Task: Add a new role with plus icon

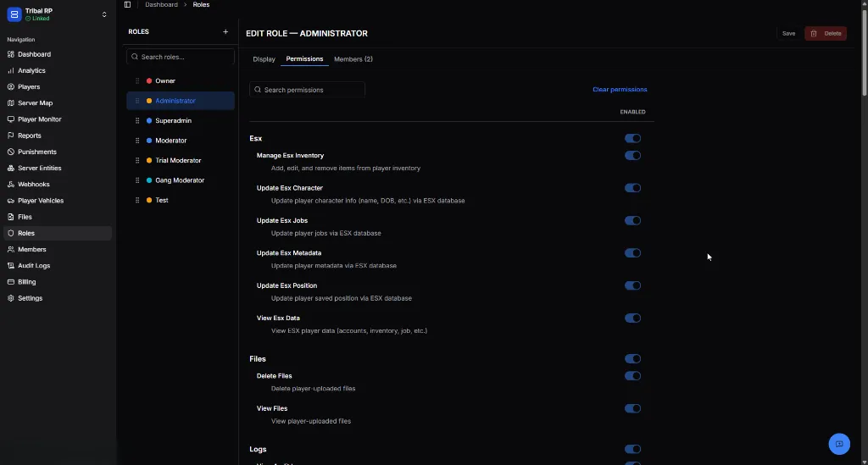Action: click(x=225, y=31)
